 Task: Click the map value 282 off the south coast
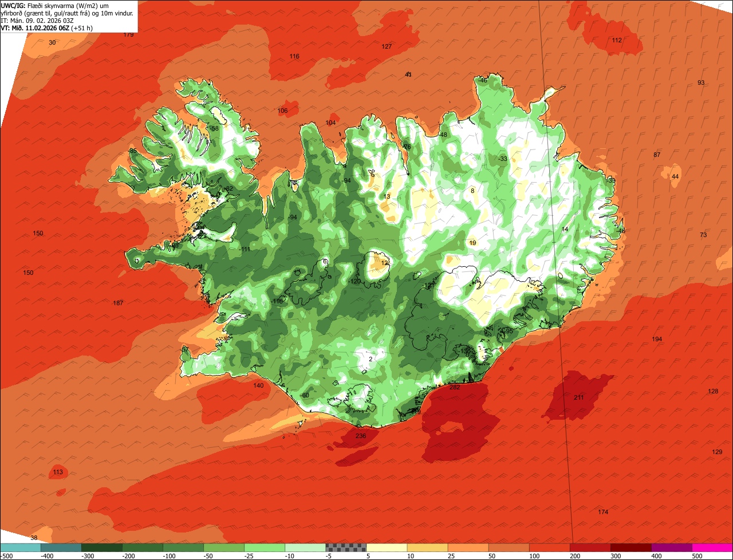click(x=455, y=387)
